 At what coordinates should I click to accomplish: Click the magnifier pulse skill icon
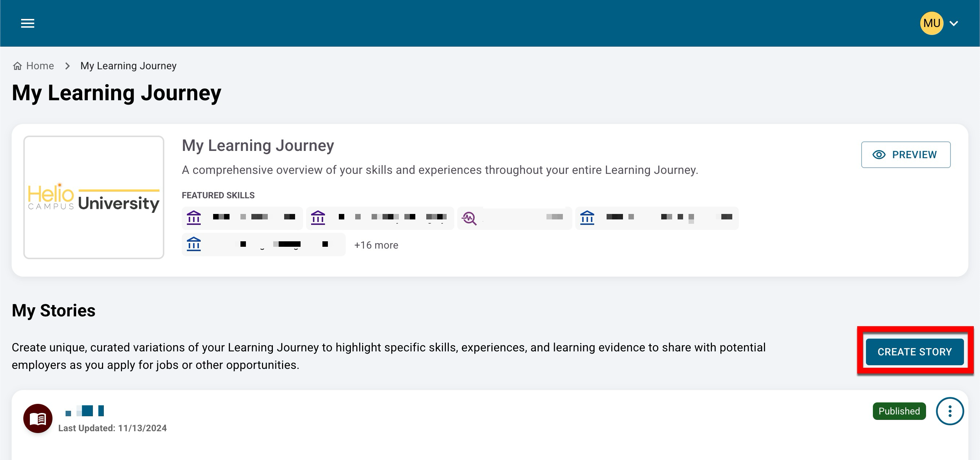coord(469,218)
